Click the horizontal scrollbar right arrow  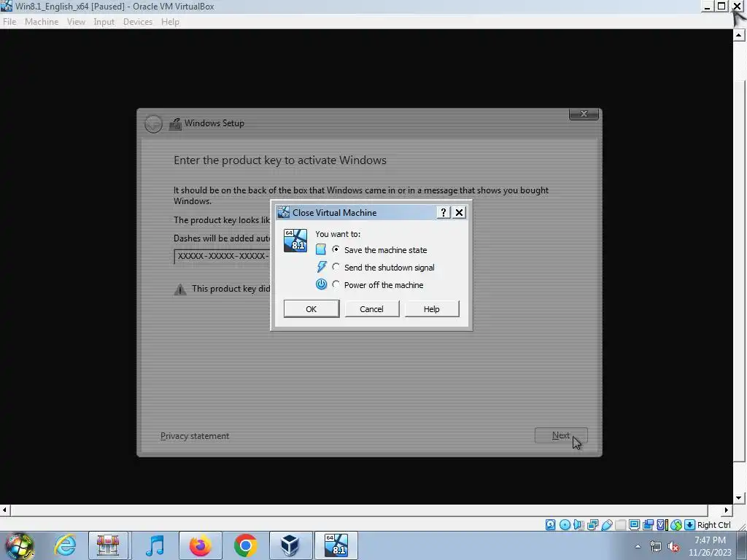coord(726,510)
